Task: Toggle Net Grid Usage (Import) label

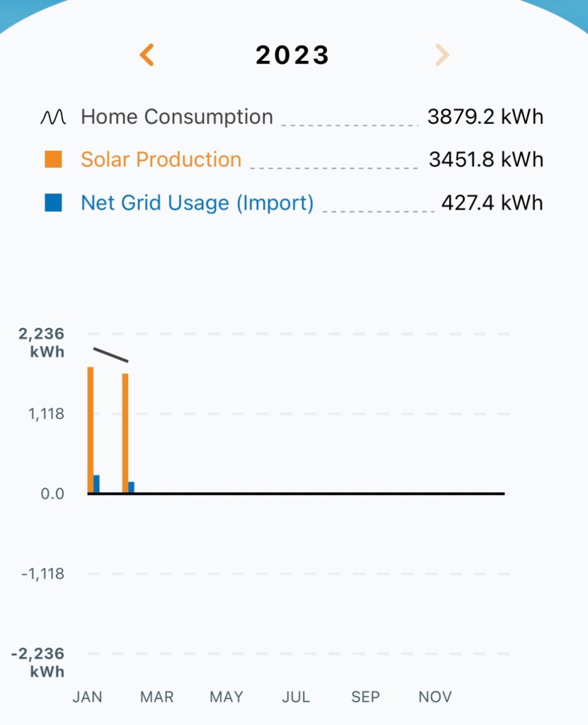Action: [x=197, y=203]
